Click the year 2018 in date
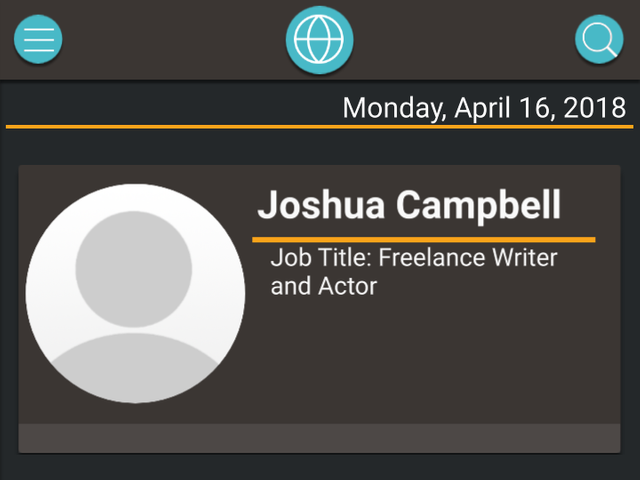 (595, 108)
